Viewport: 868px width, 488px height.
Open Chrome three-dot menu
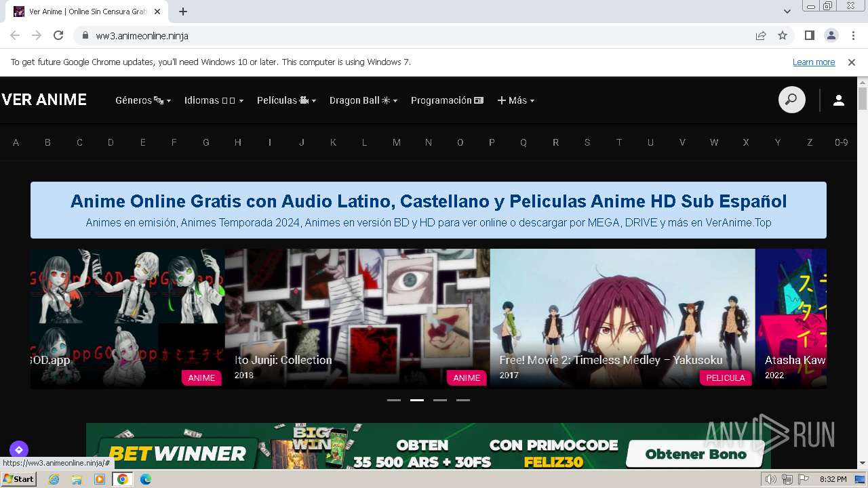pyautogui.click(x=853, y=35)
